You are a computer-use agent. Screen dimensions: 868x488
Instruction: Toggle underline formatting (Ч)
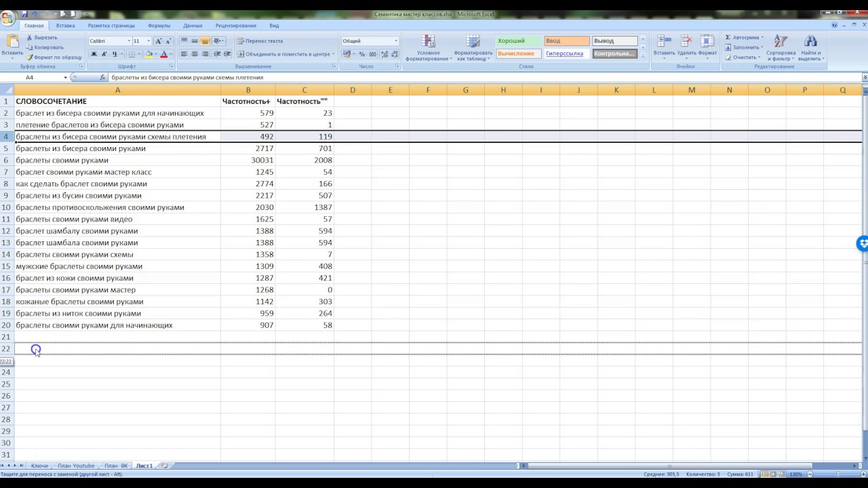point(115,54)
